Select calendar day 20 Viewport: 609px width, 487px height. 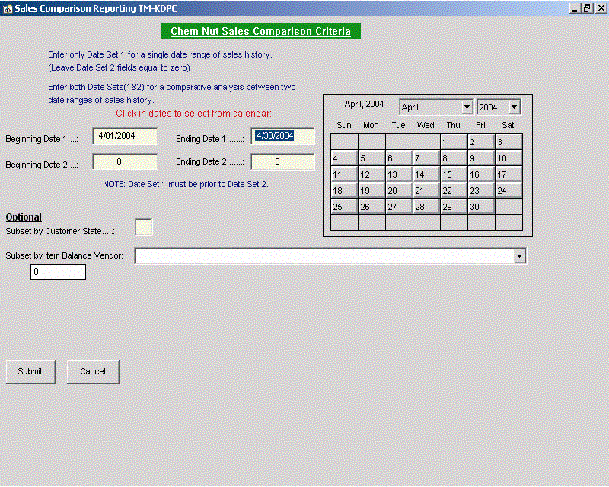click(399, 190)
